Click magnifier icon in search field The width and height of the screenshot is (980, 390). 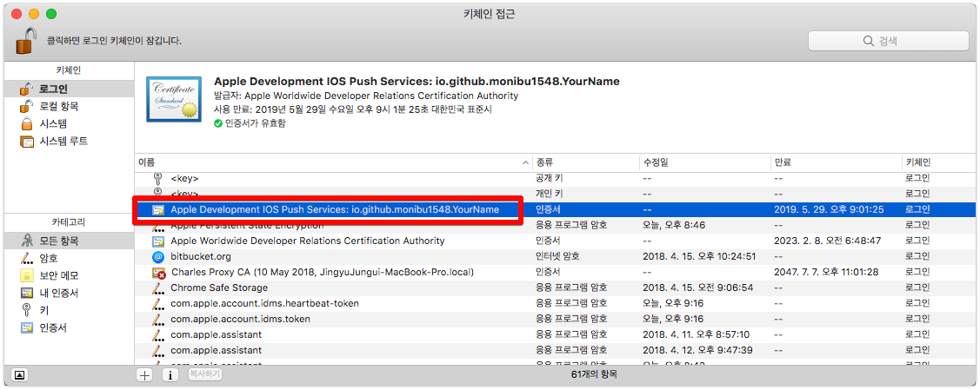click(868, 41)
